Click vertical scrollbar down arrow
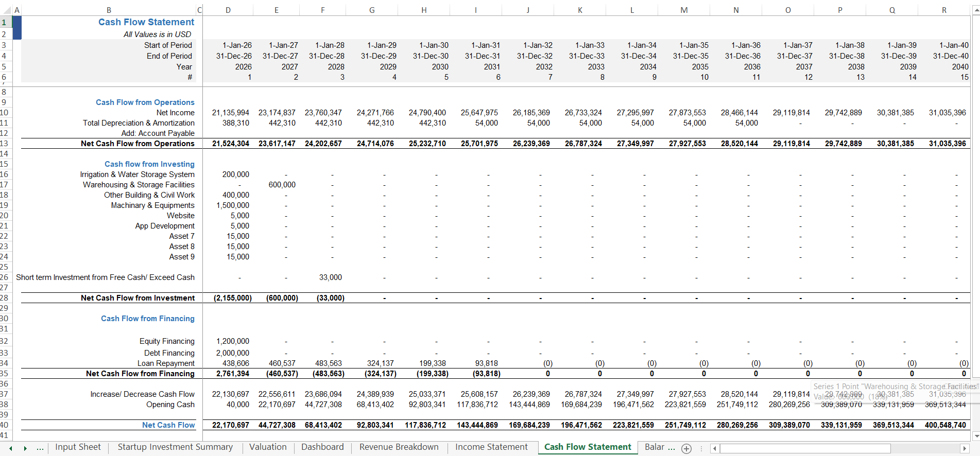 [x=975, y=436]
